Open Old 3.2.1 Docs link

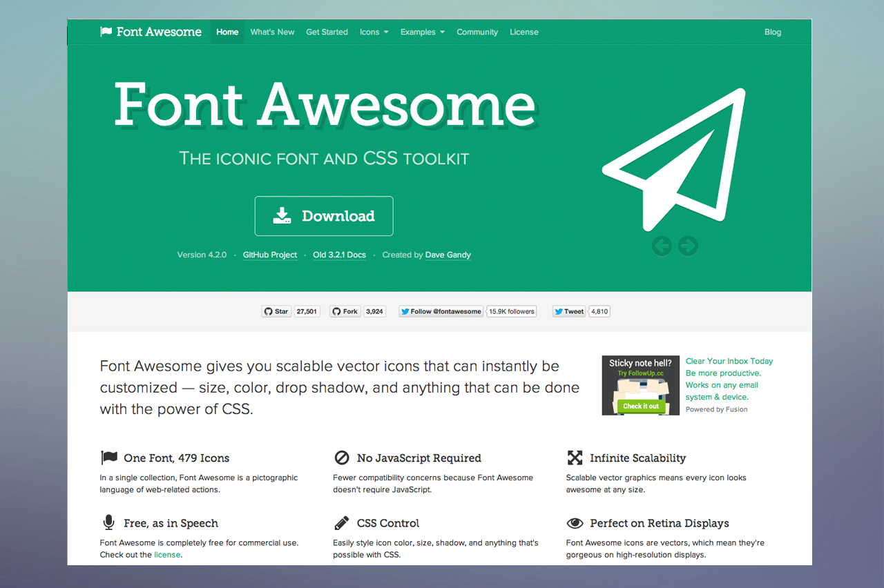(339, 255)
